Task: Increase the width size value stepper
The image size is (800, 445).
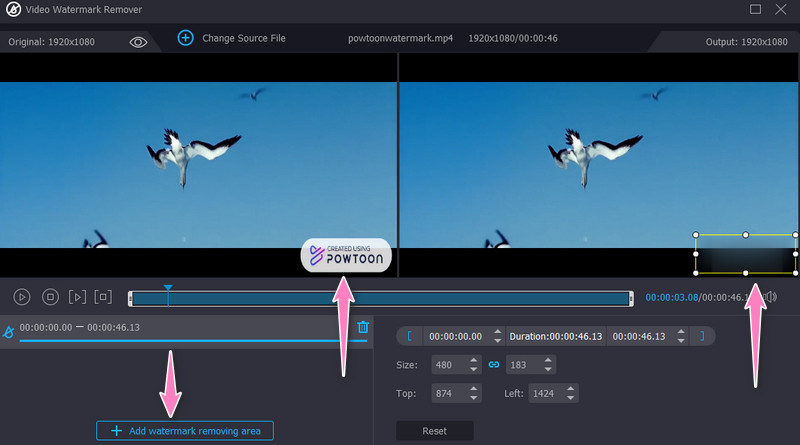Action: click(x=474, y=361)
